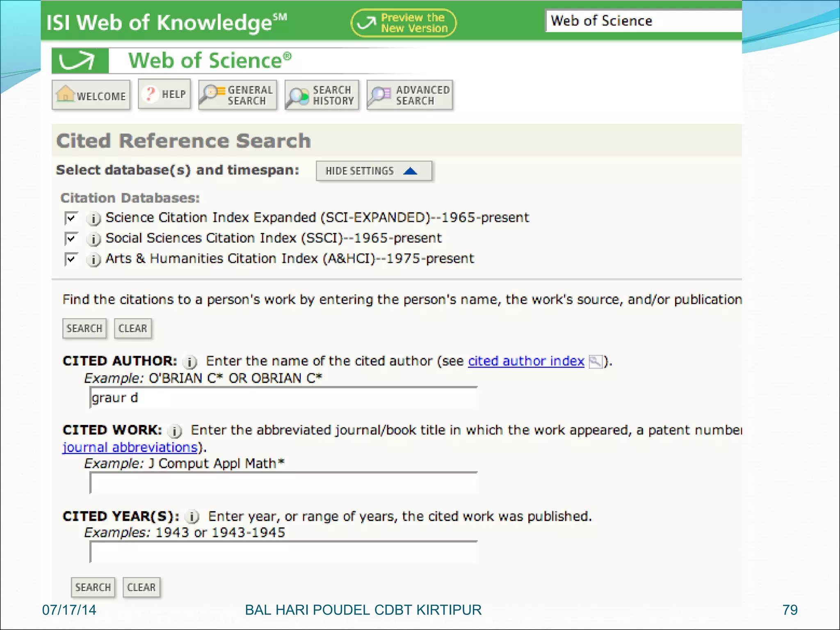The height and width of the screenshot is (630, 840).
Task: Collapse settings with HIDE SETTINGS button
Action: click(373, 171)
